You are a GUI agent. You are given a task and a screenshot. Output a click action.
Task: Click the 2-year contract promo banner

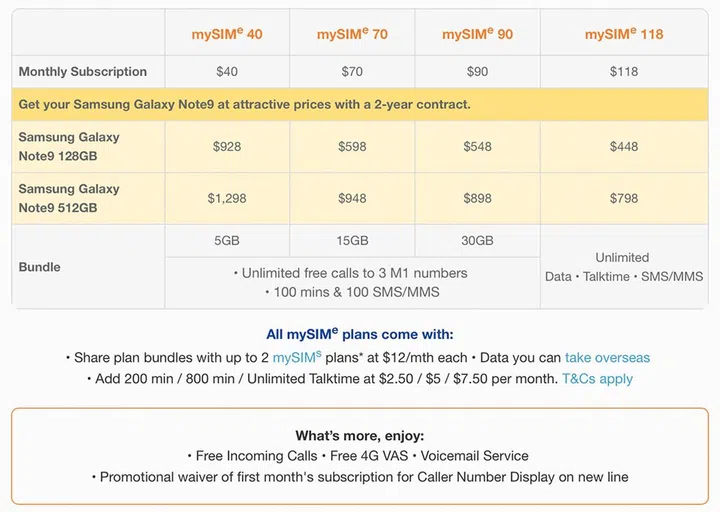pyautogui.click(x=245, y=104)
